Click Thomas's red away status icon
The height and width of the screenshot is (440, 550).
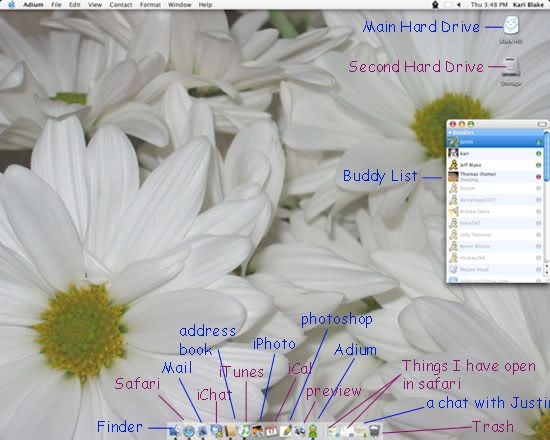[x=538, y=177]
